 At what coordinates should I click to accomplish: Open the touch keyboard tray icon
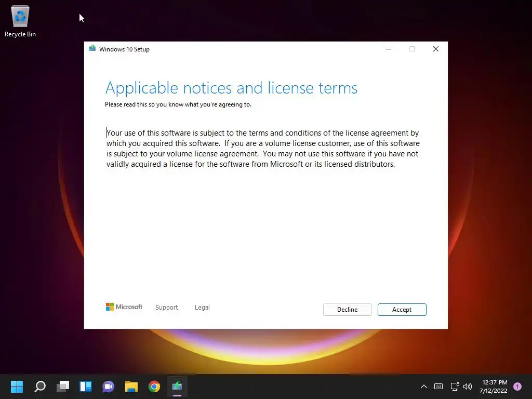(x=438, y=387)
